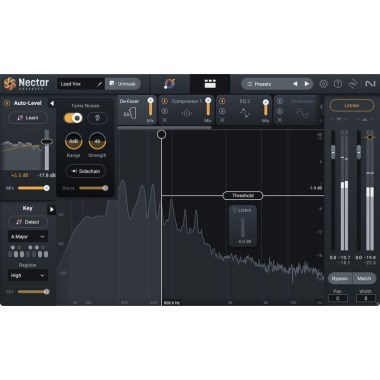This screenshot has width=380, height=380.
Task: Click the Bypass button
Action: point(340,278)
